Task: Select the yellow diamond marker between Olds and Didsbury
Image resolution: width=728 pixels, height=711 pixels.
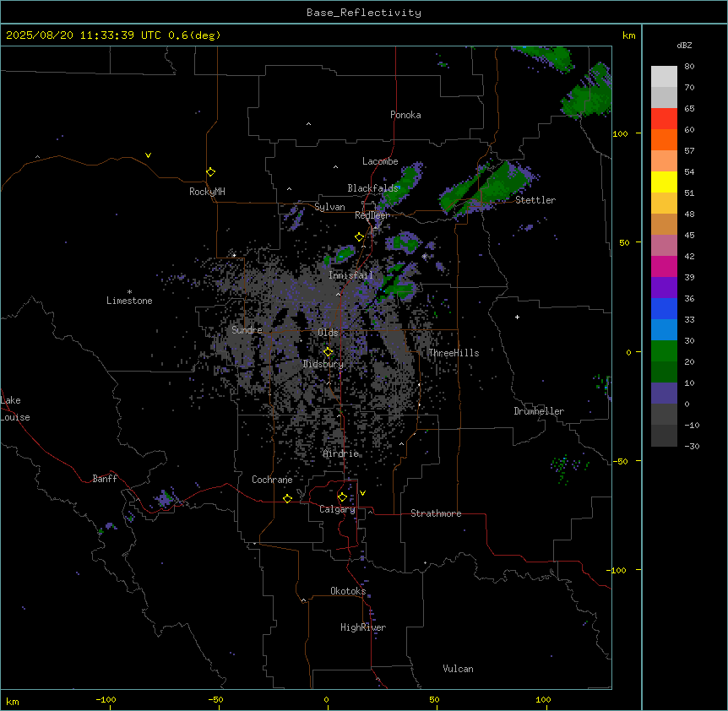Action: (x=329, y=352)
